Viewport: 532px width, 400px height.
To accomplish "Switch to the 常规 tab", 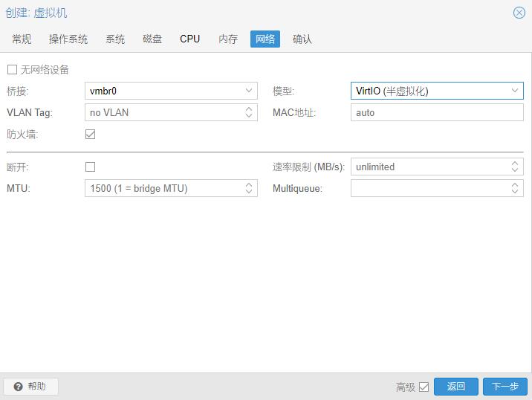I will [22, 39].
